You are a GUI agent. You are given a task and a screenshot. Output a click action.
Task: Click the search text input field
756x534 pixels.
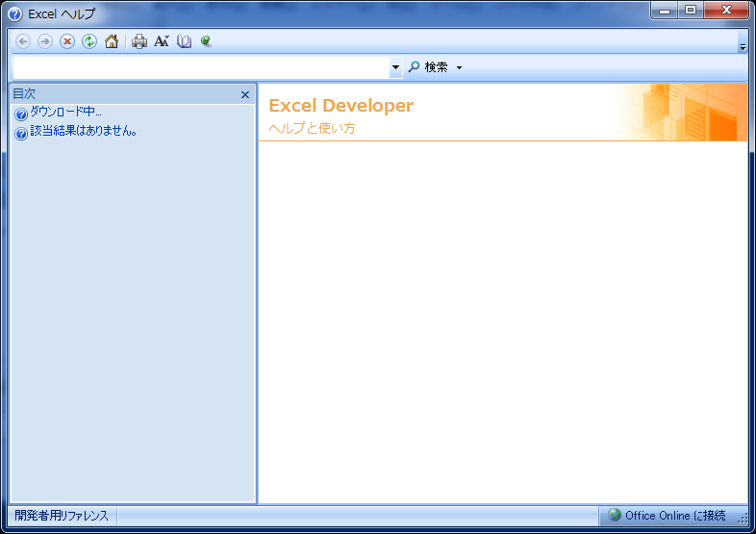click(x=201, y=67)
